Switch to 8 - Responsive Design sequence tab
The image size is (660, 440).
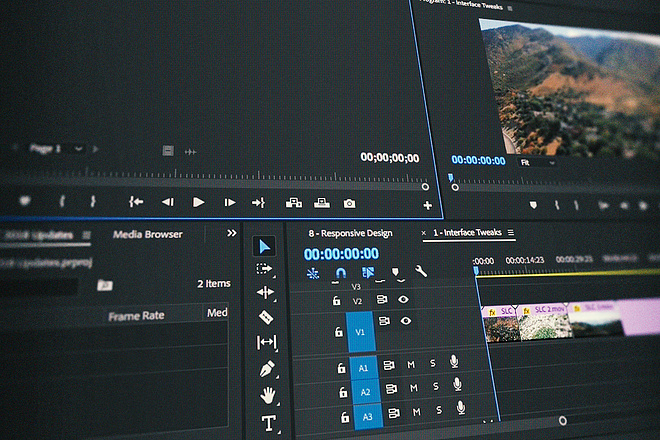350,233
